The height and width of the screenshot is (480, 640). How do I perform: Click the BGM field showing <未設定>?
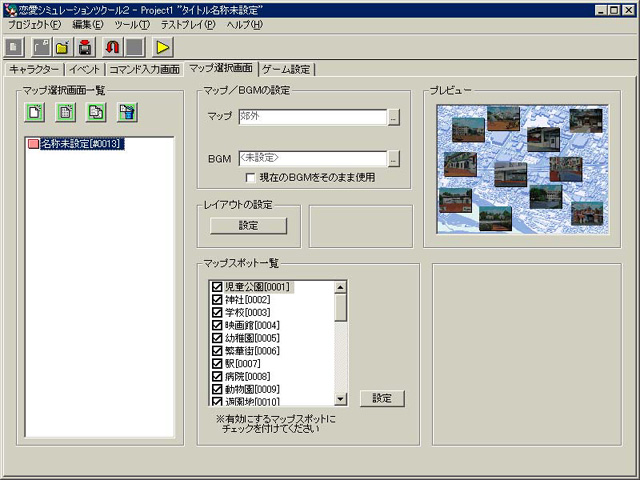tap(313, 158)
